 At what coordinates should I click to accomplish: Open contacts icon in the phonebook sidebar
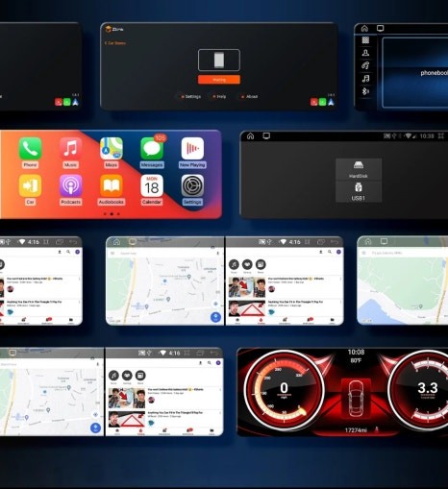point(365,53)
